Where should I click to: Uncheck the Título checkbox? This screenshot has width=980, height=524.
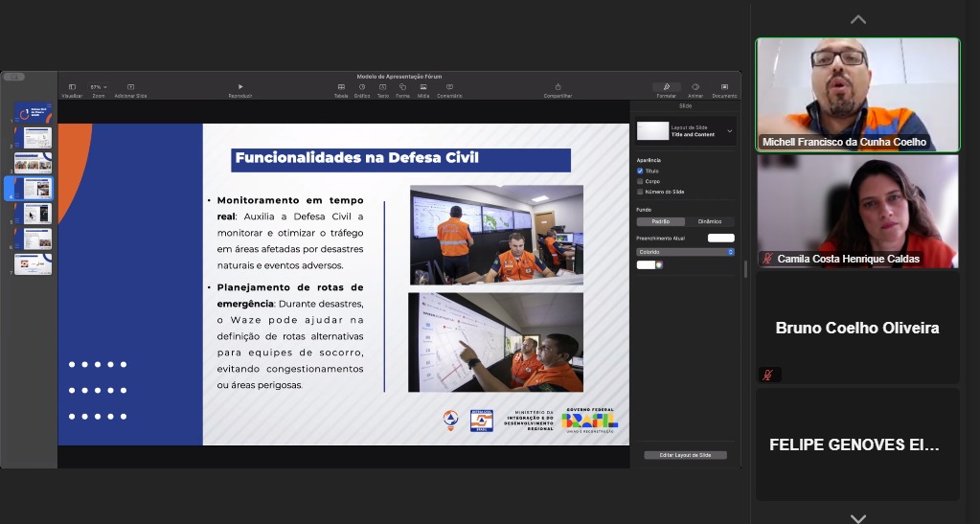pyautogui.click(x=640, y=171)
